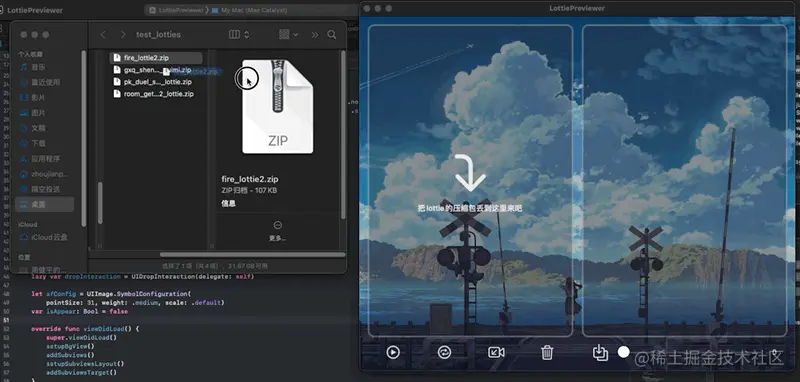Image resolution: width=800 pixels, height=382 pixels.
Task: Select pk_duel_s..._lottie.zip file
Action: pos(156,82)
